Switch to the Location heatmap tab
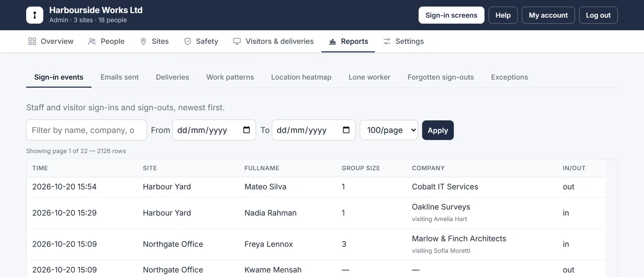Screen dimensions: 644x277 click(301, 77)
